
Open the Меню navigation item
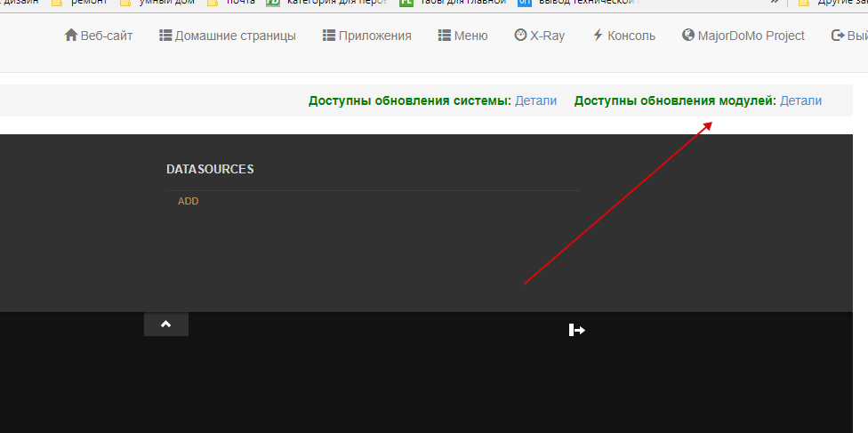(462, 36)
